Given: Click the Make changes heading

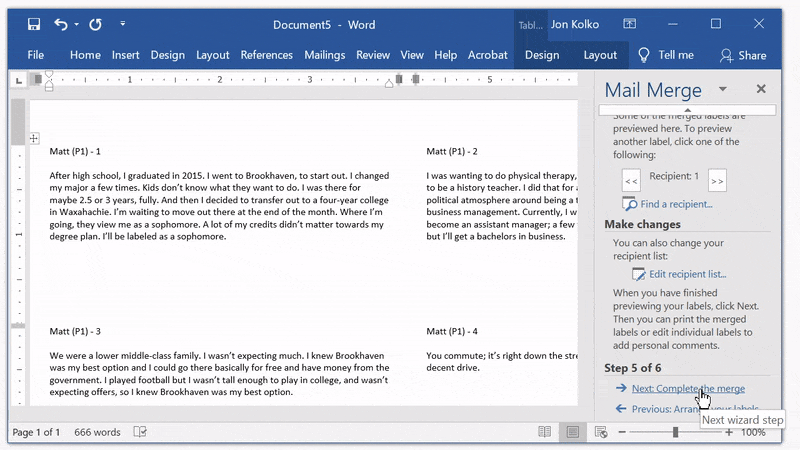Looking at the screenshot, I should point(642,224).
